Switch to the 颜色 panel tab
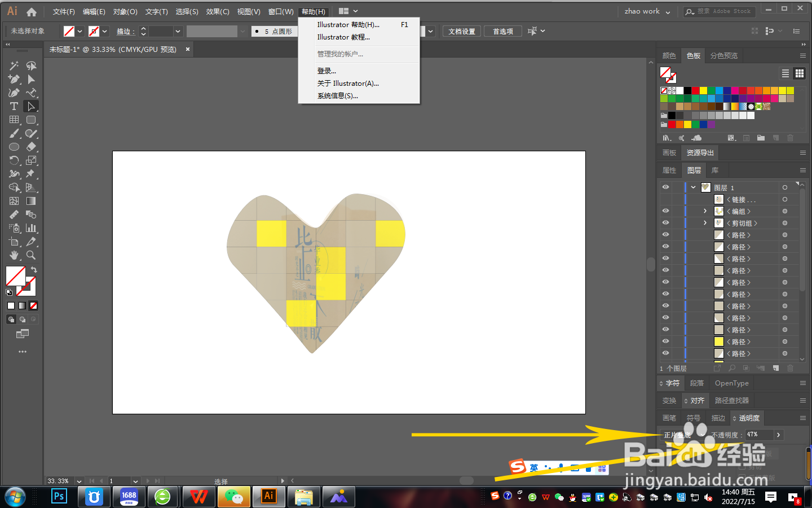 (669, 56)
